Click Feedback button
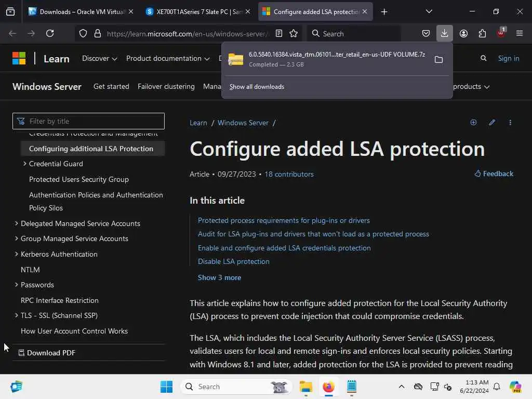The width and height of the screenshot is (532, 399). pos(494,174)
